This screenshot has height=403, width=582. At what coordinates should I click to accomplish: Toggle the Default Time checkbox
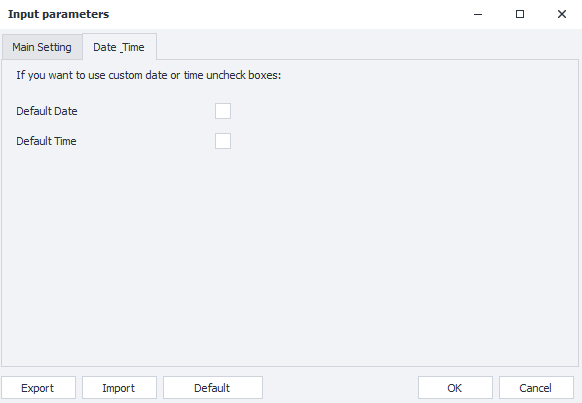click(223, 141)
